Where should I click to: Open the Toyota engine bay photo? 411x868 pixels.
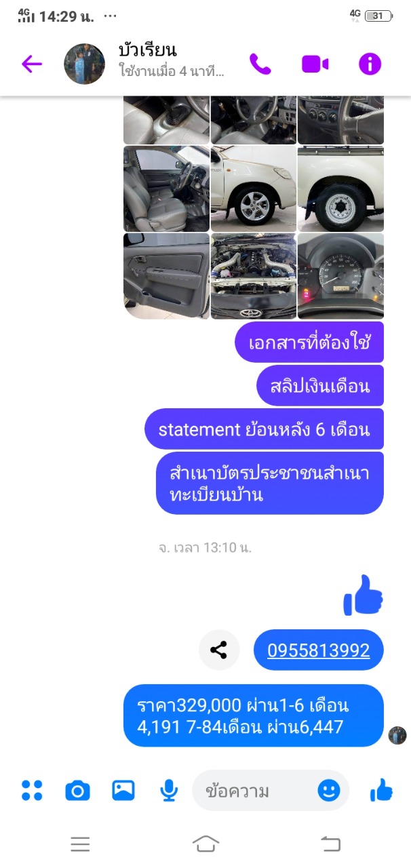point(254,276)
